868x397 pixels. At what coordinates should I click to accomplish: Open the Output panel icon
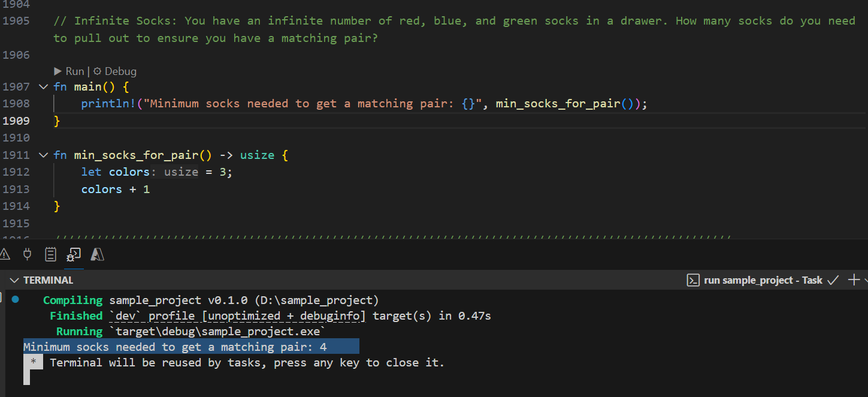pyautogui.click(x=51, y=254)
